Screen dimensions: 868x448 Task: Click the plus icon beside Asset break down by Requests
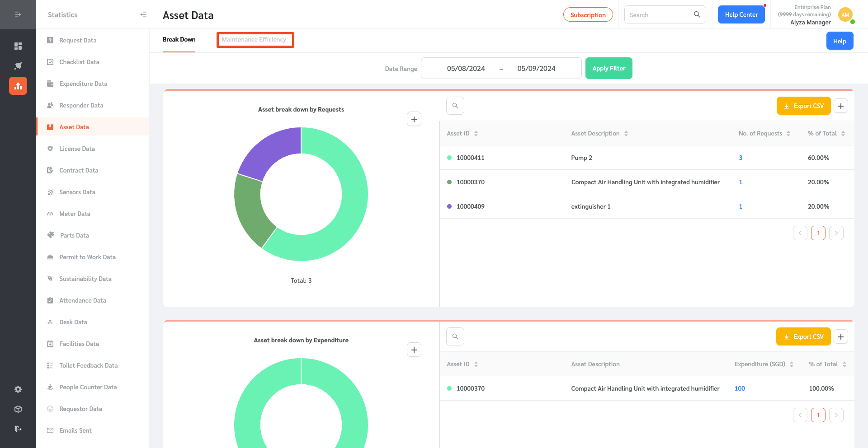coord(414,119)
